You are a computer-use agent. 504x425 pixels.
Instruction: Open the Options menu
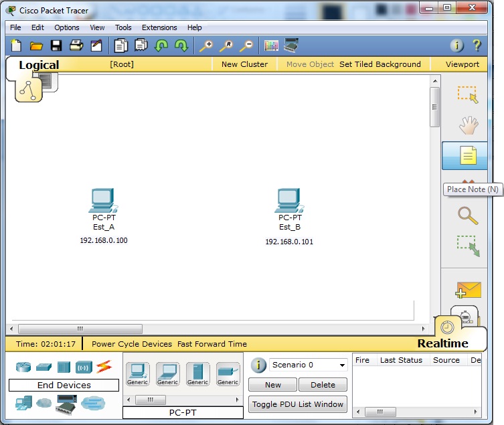[67, 27]
